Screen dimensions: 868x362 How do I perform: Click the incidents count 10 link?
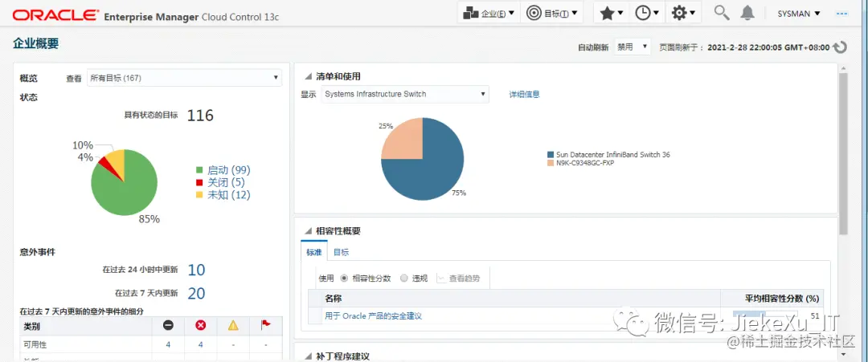(197, 270)
